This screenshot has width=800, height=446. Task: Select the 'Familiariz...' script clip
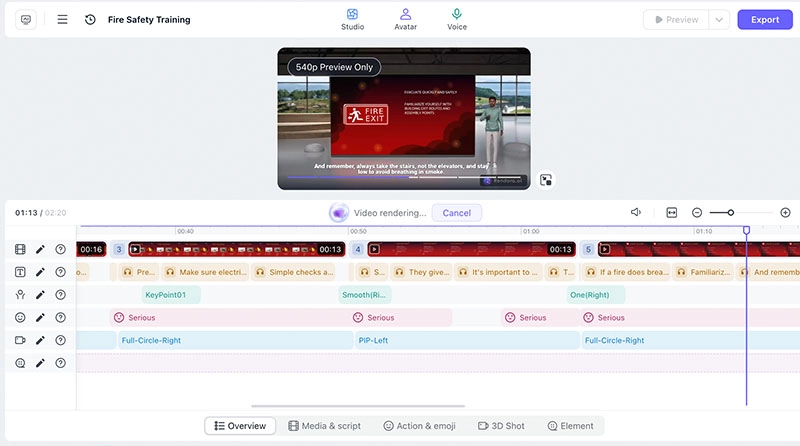coord(704,272)
